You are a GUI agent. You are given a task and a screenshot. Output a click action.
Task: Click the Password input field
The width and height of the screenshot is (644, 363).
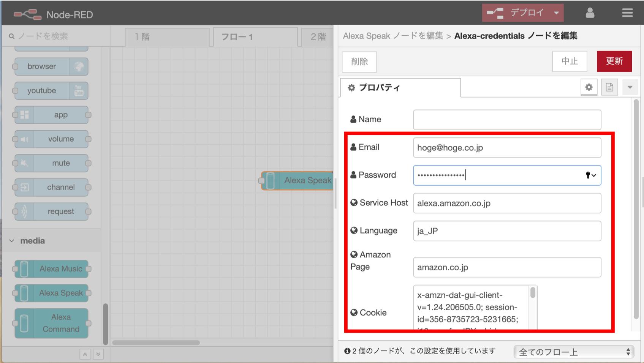coord(507,175)
